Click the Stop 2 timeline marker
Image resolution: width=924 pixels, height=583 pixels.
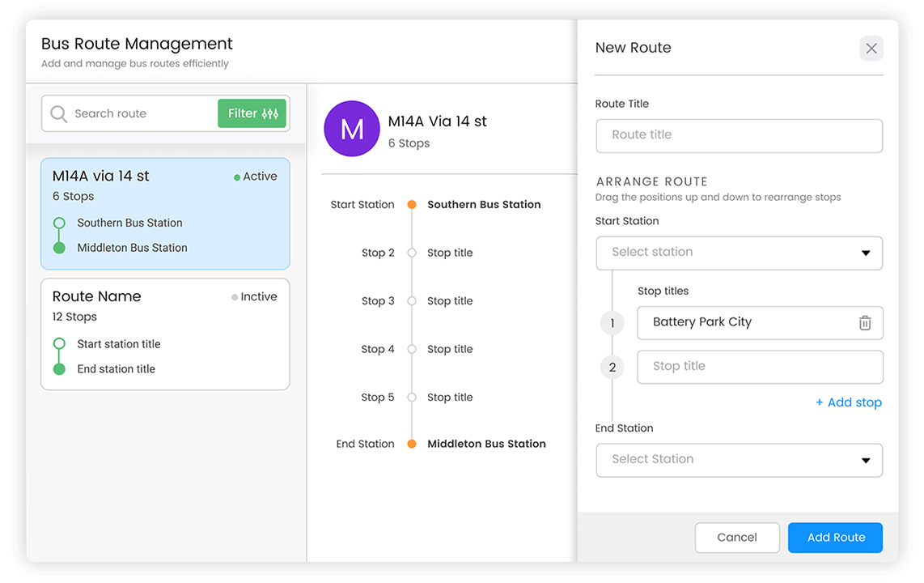[412, 253]
